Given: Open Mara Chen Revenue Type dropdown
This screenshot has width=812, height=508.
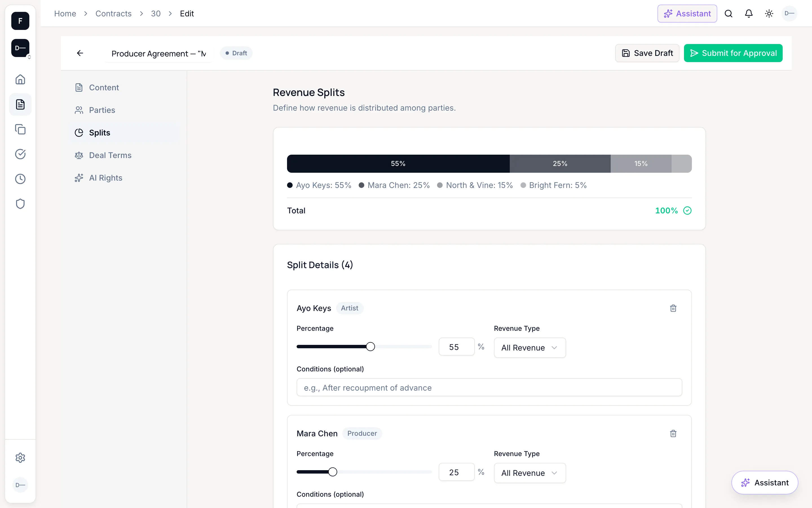Looking at the screenshot, I should coord(530,473).
